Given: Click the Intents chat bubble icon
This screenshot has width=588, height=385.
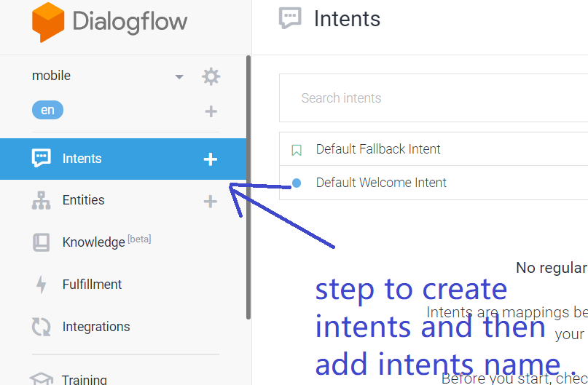Looking at the screenshot, I should (42, 159).
